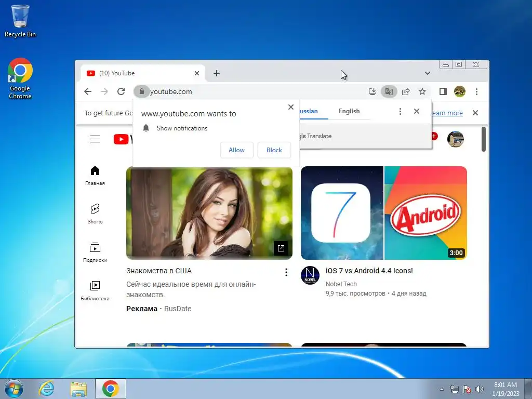
Task: Select the Google Chrome desktop shortcut
Action: 20,79
